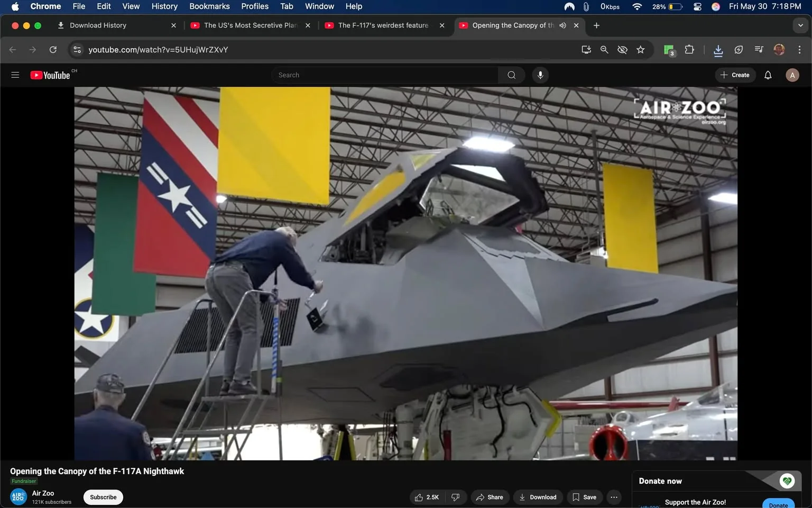Screen dimensions: 812x508
Task: Open the Bookmarks menu
Action: (x=209, y=6)
